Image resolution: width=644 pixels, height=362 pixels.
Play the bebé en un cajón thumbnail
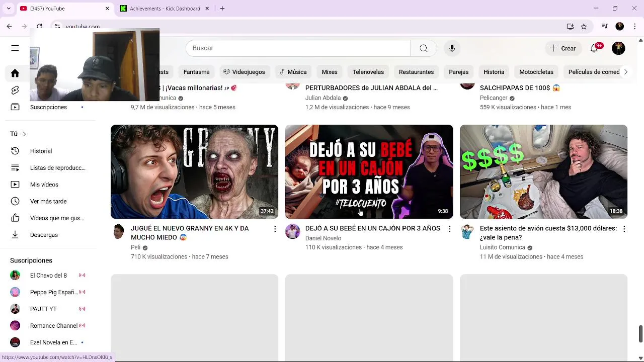pos(369,172)
